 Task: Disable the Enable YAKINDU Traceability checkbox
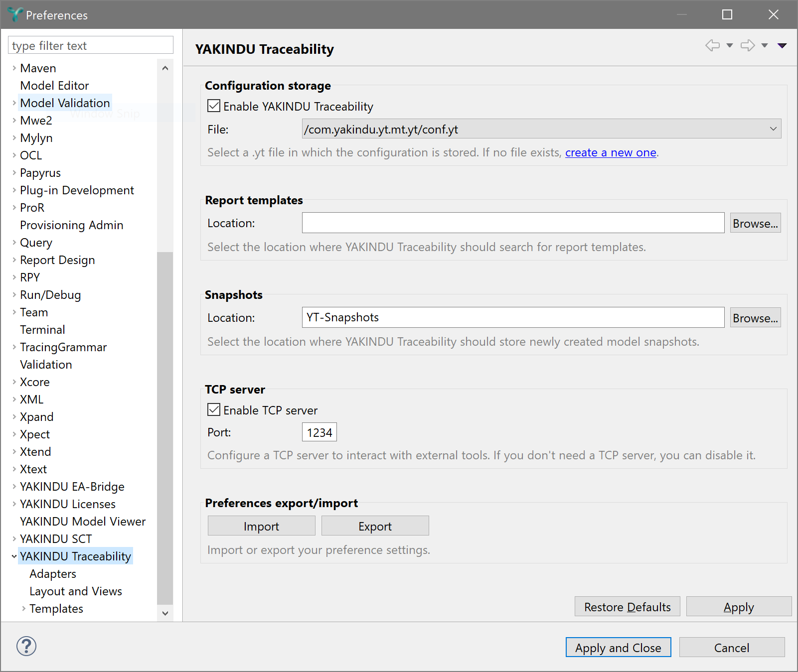(x=214, y=106)
